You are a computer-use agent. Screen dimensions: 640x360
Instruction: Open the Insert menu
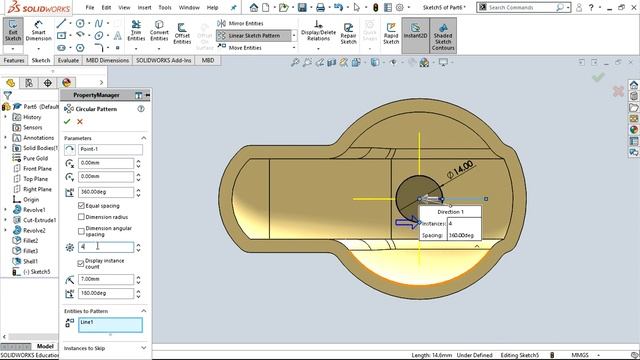pos(144,7)
